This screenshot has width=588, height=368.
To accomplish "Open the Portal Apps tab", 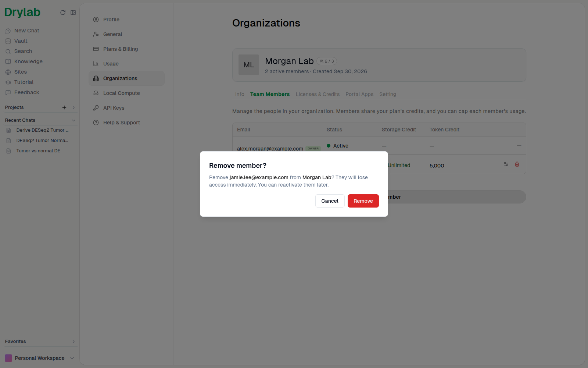I will pyautogui.click(x=359, y=94).
